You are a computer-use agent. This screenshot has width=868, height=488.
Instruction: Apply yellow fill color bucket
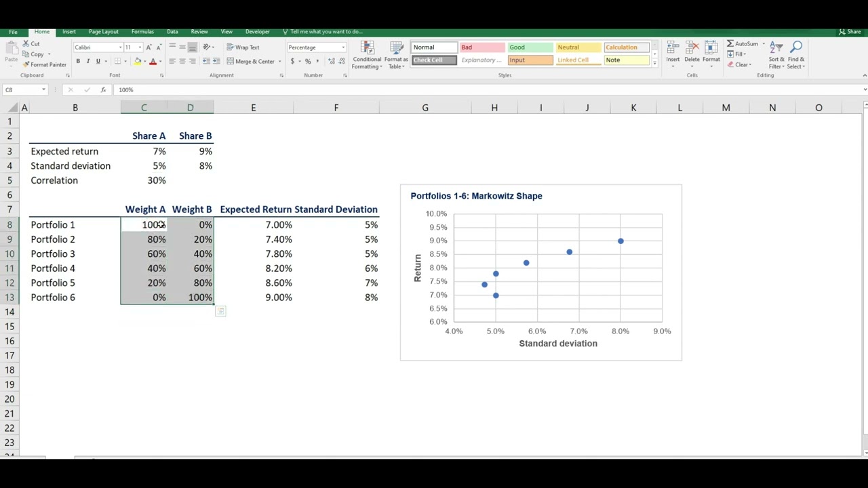(137, 62)
